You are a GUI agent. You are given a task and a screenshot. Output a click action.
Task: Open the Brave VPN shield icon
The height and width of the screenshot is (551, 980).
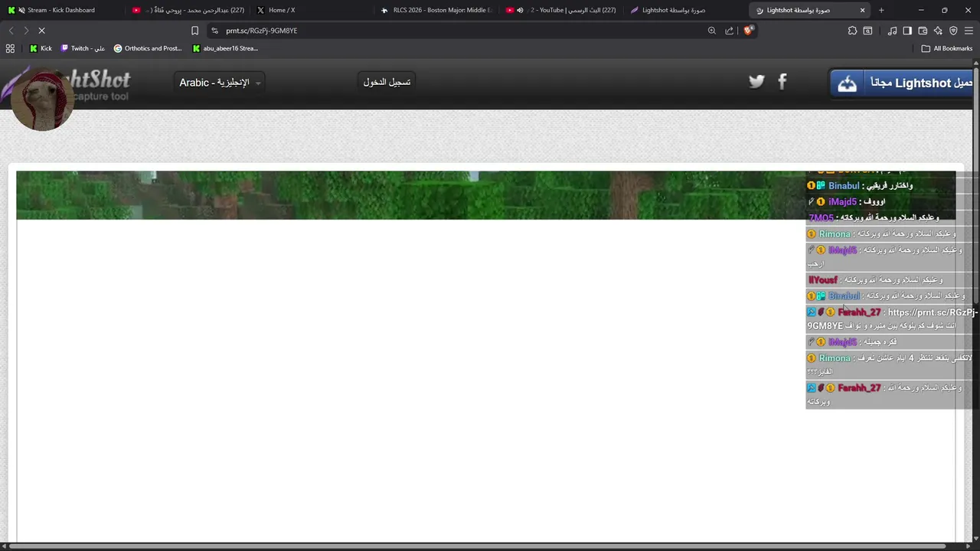[x=953, y=31]
